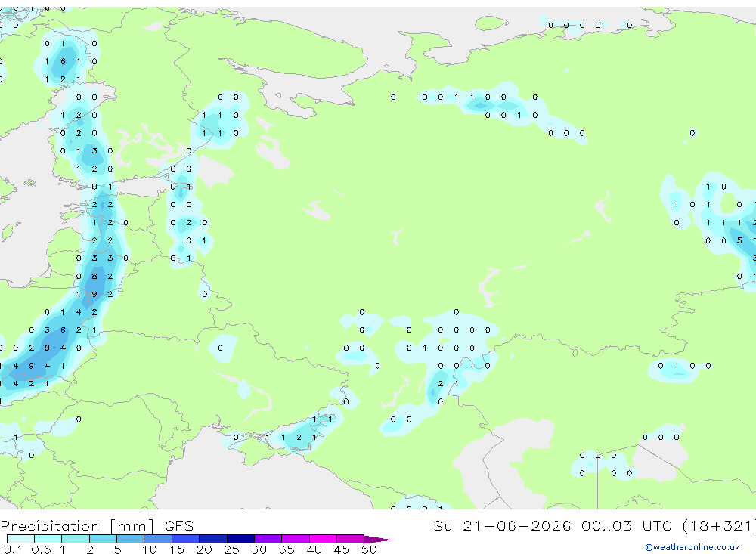Viewport: 756px width, 554px height.
Task: Pick the 15–20 mm legend color swatch
Action: click(x=185, y=539)
